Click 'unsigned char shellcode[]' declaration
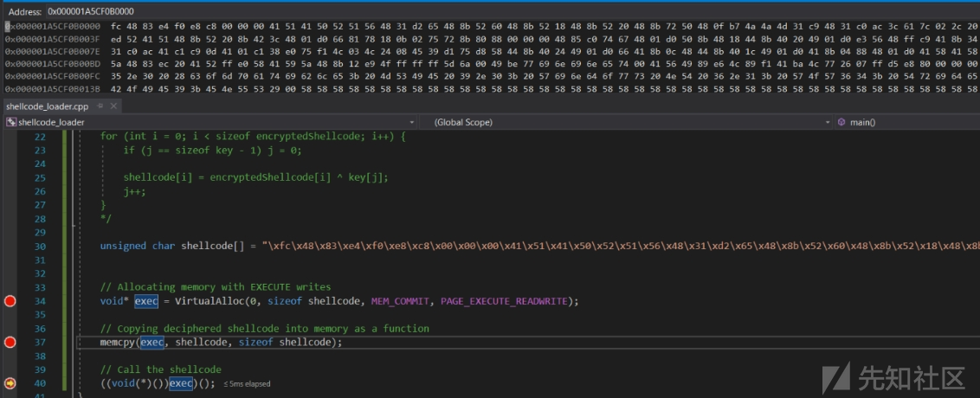The width and height of the screenshot is (980, 398). (x=174, y=247)
